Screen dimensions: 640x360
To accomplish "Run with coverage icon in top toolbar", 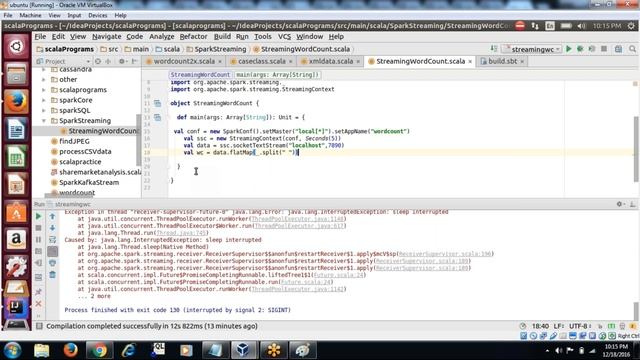I will pyautogui.click(x=592, y=49).
